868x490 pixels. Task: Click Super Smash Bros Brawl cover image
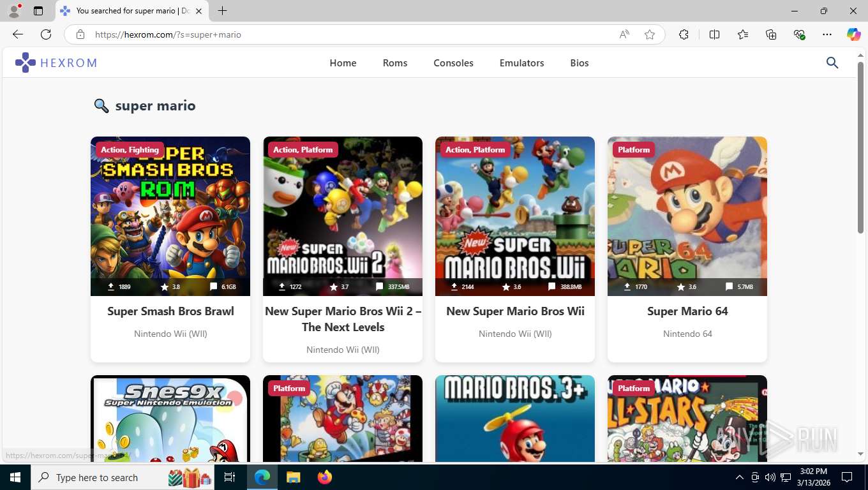170,216
